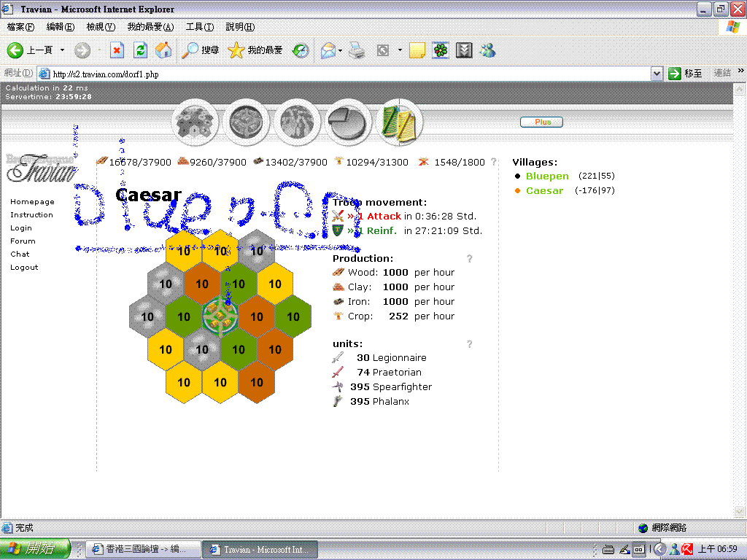747x560 pixels.
Task: Open the village resource fields overview icon
Action: [195, 122]
